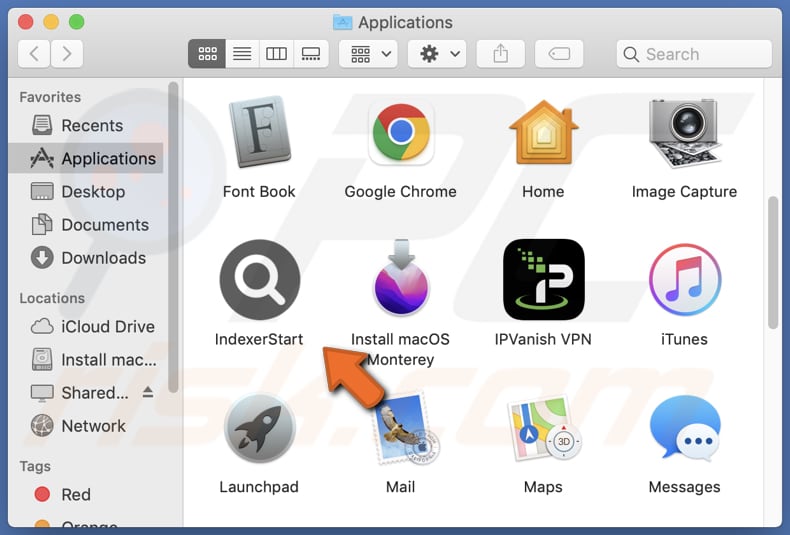Select the IPVanish VPN app icon
This screenshot has height=535, width=790.
pyautogui.click(x=544, y=280)
